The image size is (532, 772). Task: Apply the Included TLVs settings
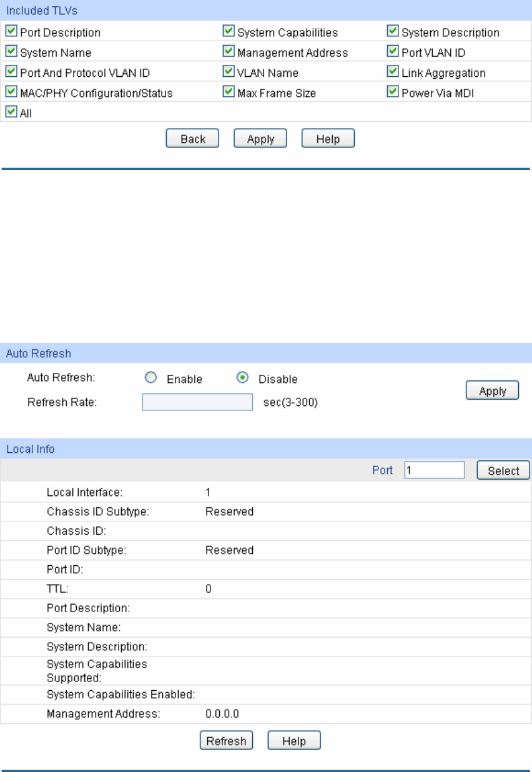point(260,139)
